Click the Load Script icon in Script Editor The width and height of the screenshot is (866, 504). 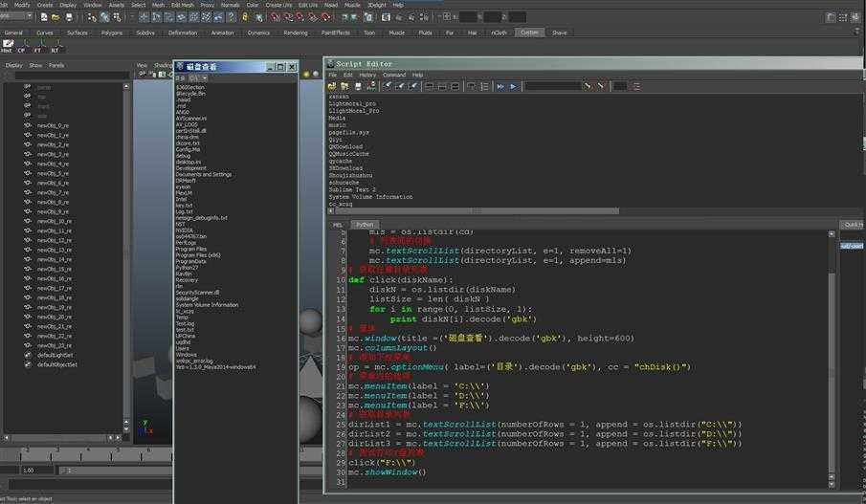tap(332, 86)
